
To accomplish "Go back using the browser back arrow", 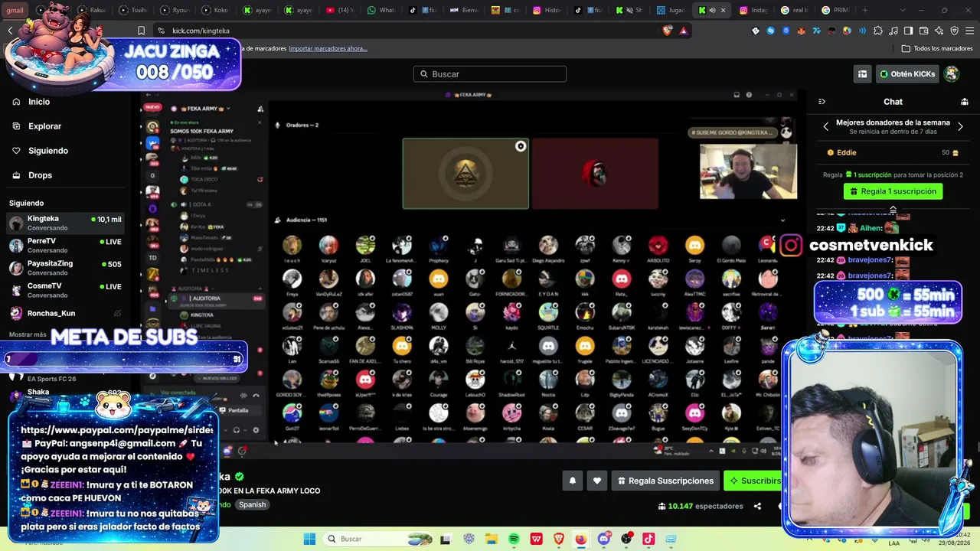I will tap(10, 31).
